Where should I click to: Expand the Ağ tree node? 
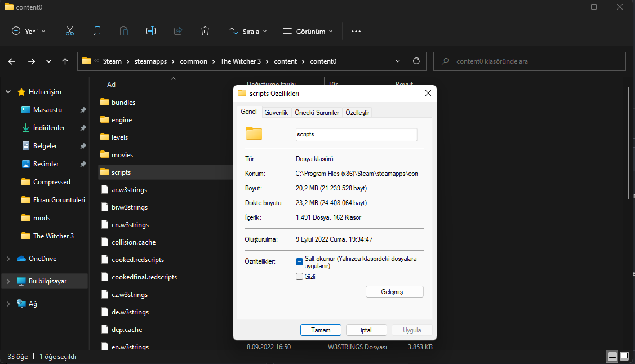(x=8, y=304)
